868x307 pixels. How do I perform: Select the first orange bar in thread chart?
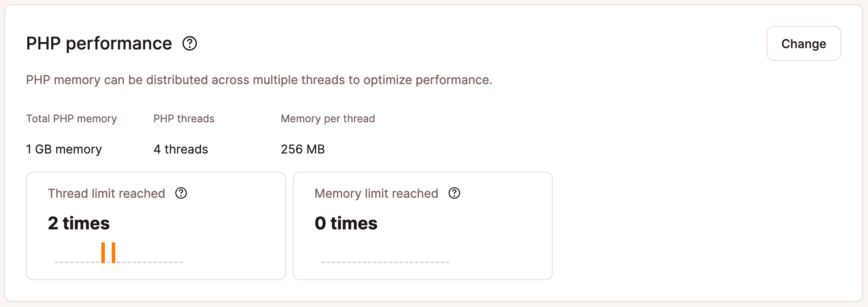coord(104,252)
